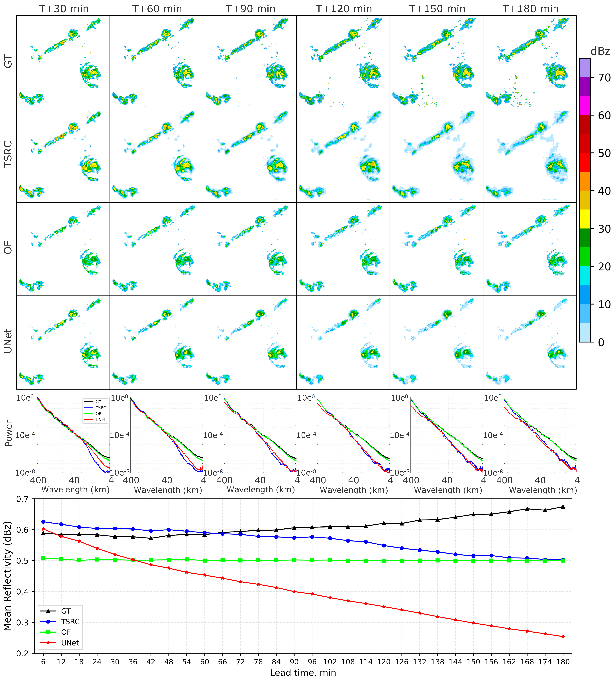Click the UNet legend entry in bottom chart
The image size is (616, 679).
(70, 643)
